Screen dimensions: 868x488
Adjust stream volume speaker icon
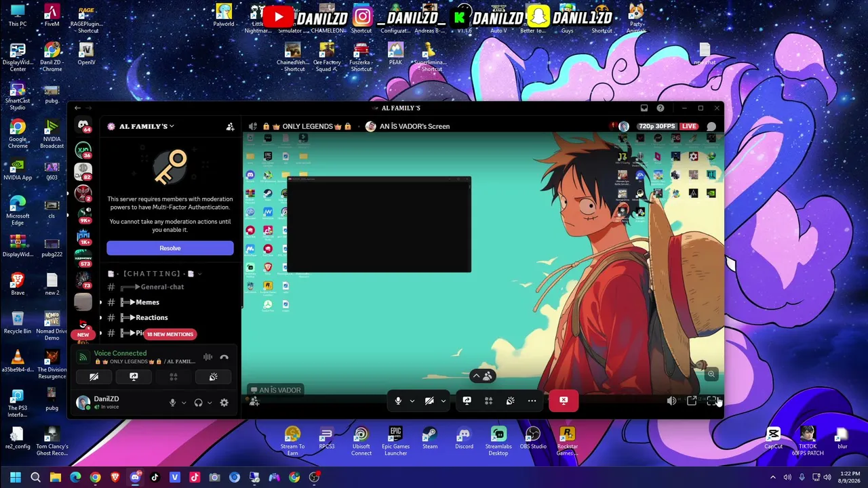click(x=671, y=401)
